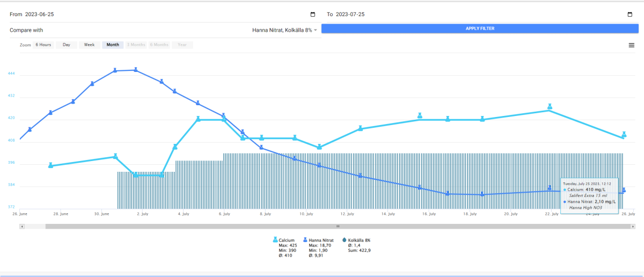Viewport: 644px width, 277px height.
Task: Click the Calcium marker near 10 July
Action: click(319, 147)
